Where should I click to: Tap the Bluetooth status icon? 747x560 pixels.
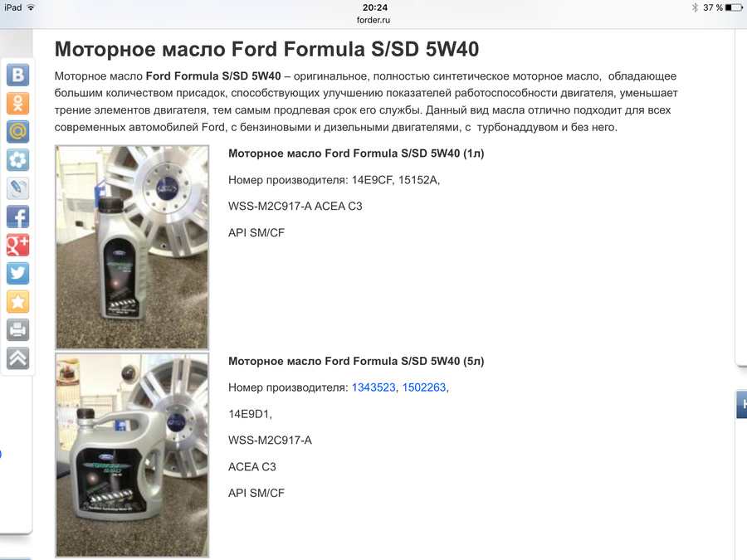[x=695, y=7]
